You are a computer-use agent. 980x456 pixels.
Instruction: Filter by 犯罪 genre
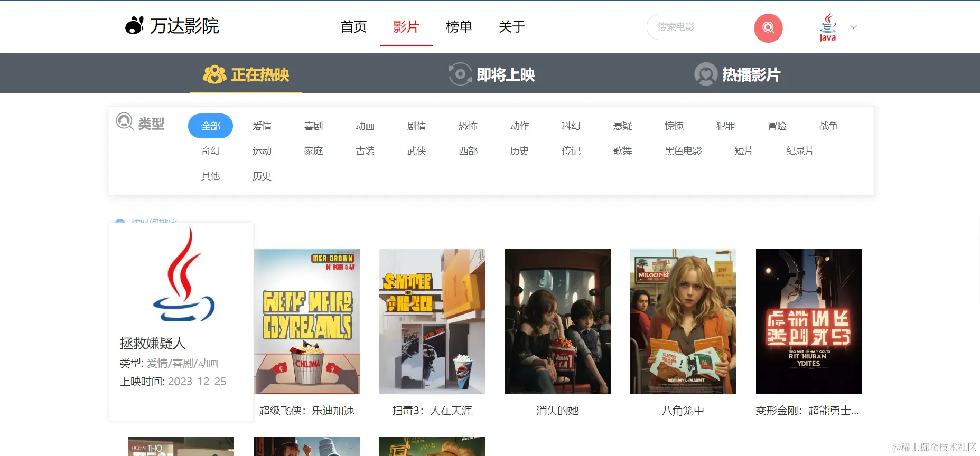725,126
